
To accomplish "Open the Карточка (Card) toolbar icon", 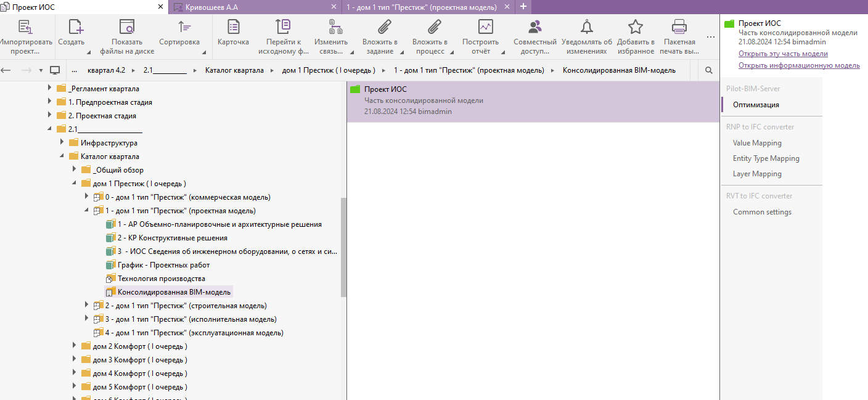I will click(234, 27).
